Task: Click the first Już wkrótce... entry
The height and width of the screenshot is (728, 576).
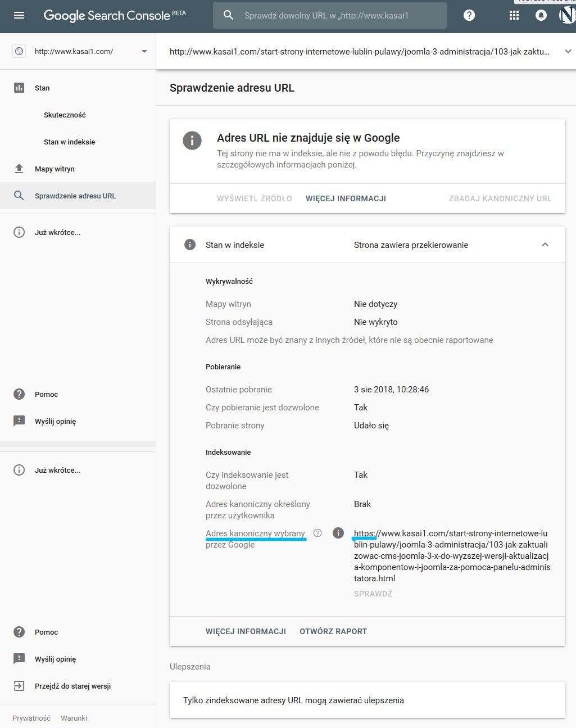Action: click(57, 232)
